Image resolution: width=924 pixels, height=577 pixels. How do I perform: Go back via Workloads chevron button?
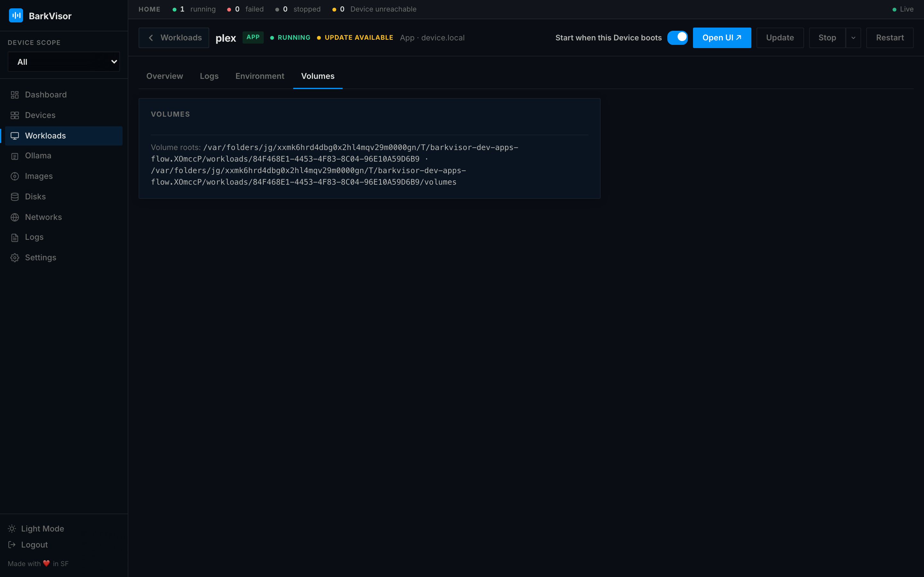(x=174, y=38)
